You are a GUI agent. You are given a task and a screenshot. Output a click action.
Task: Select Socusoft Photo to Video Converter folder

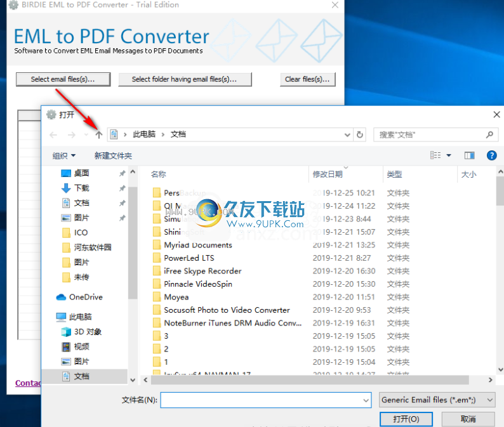coord(227,310)
